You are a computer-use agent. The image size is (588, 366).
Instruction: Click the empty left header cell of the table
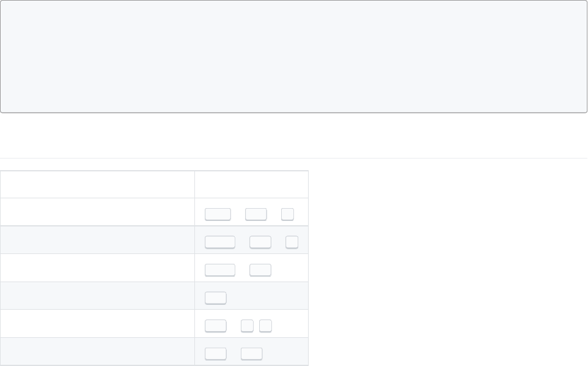98,184
